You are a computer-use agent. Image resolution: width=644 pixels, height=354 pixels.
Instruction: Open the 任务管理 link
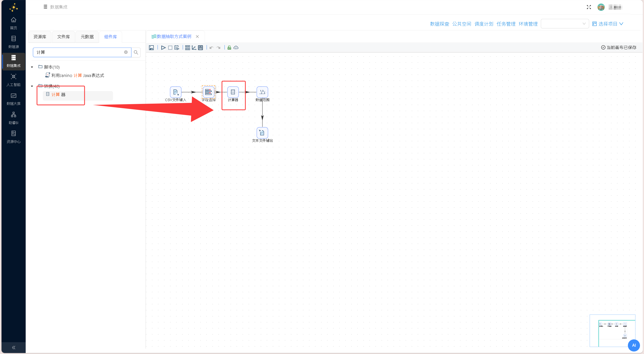[506, 24]
